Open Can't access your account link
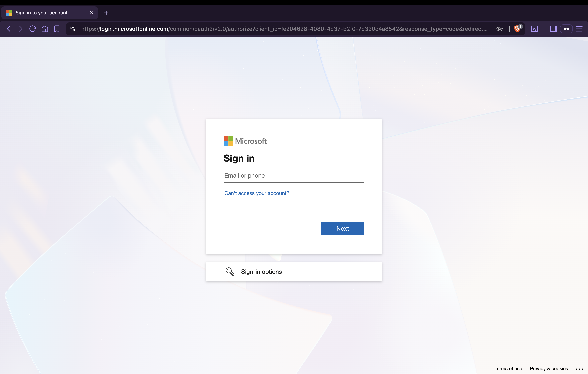 (x=256, y=193)
